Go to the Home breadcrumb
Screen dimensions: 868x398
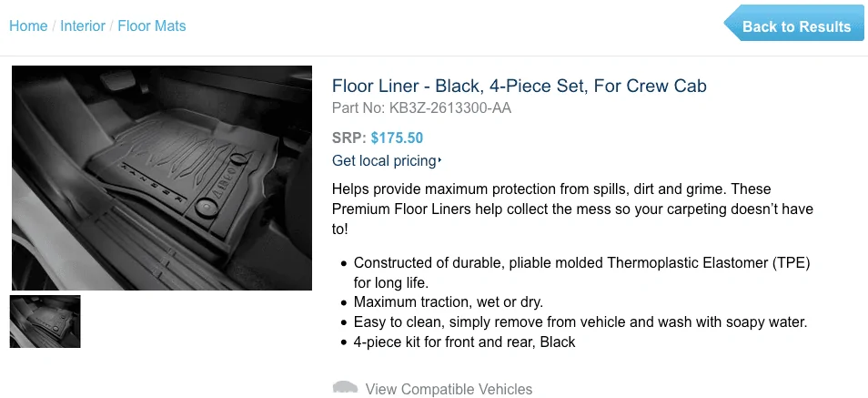[28, 26]
